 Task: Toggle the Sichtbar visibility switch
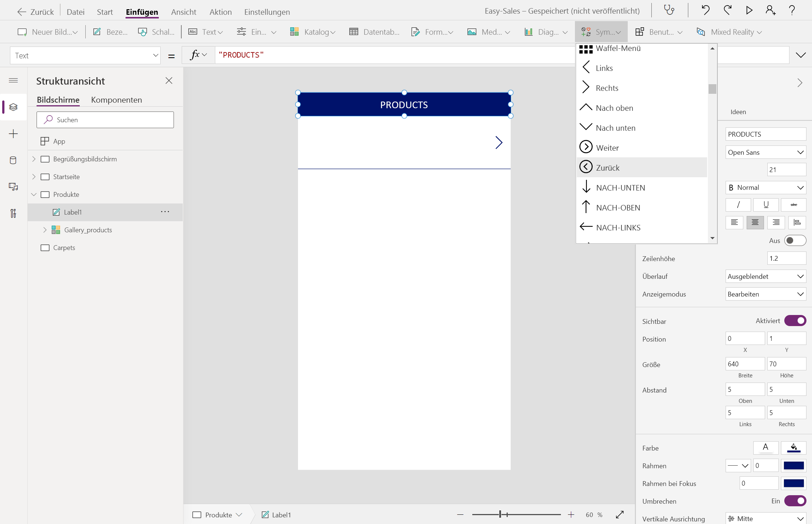[x=795, y=321]
